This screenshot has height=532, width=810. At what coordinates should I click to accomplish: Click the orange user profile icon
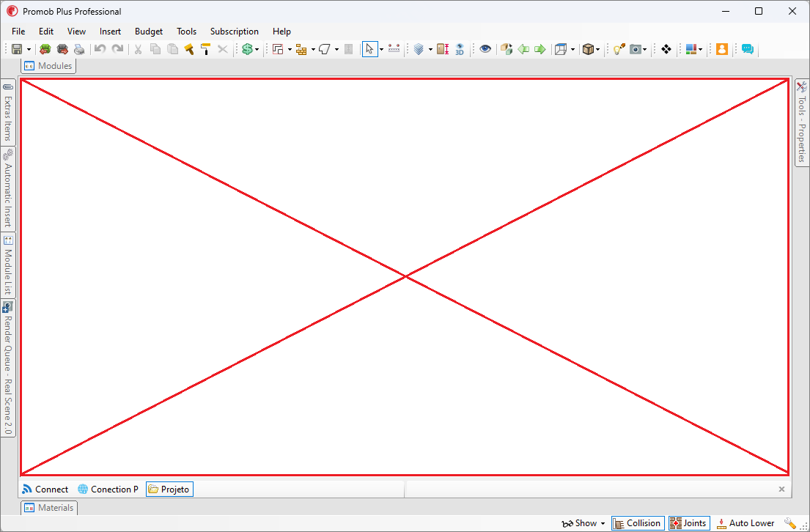722,49
